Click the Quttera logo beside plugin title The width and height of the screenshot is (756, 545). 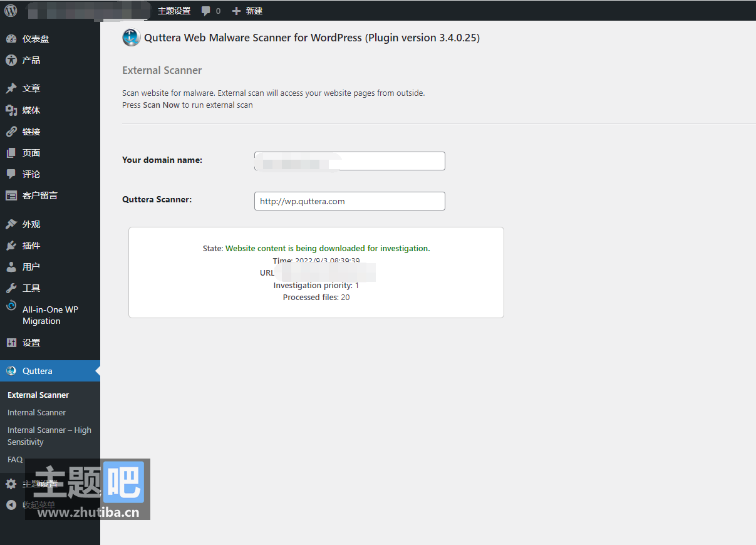click(x=132, y=38)
